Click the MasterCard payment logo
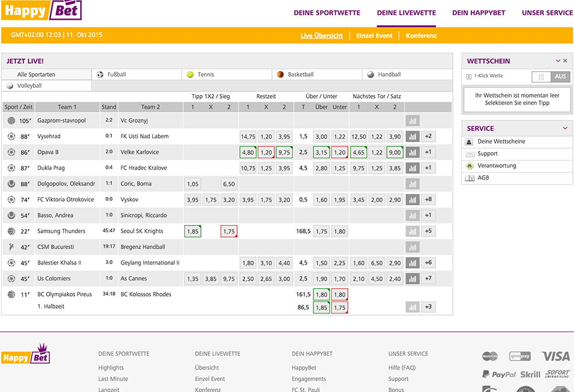This screenshot has width=574, height=392. click(x=490, y=356)
